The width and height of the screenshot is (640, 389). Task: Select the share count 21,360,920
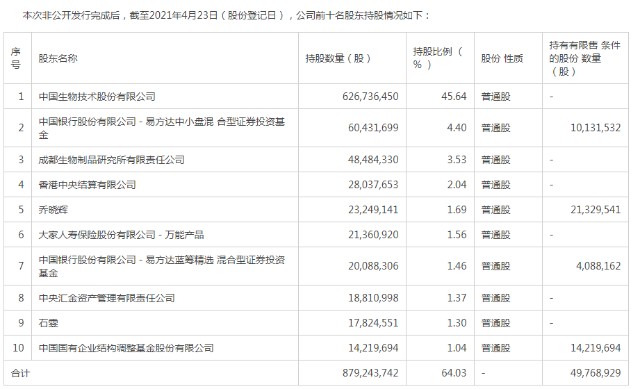[373, 234]
